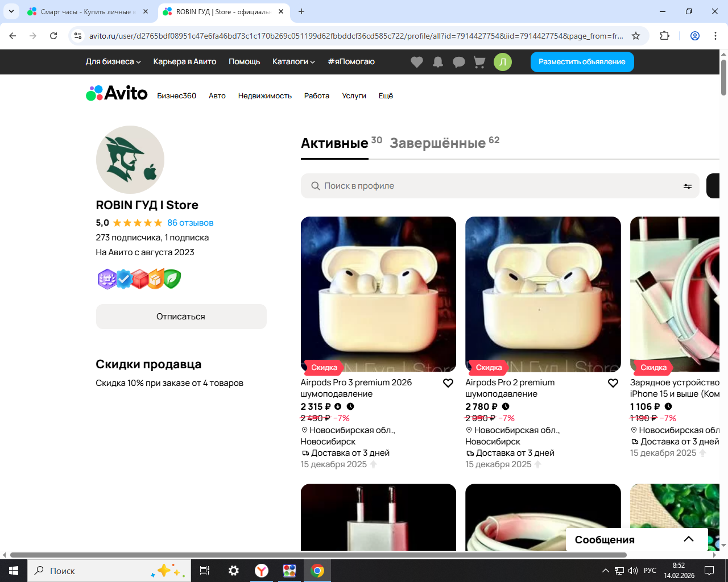The width and height of the screenshot is (728, 582).
Task: Open the Airpods Pro 3 product photo
Action: 378,294
